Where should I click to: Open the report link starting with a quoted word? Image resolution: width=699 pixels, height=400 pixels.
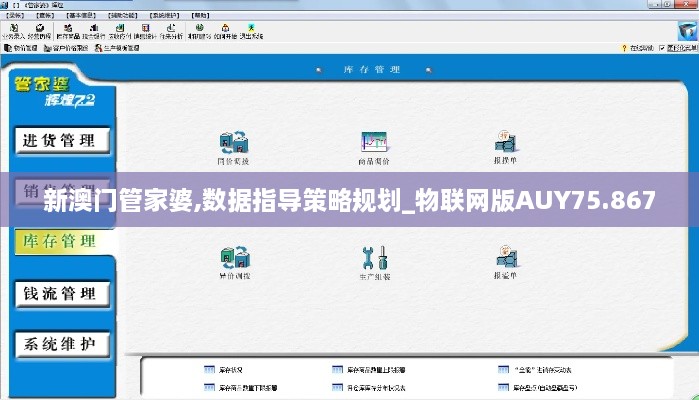point(535,370)
